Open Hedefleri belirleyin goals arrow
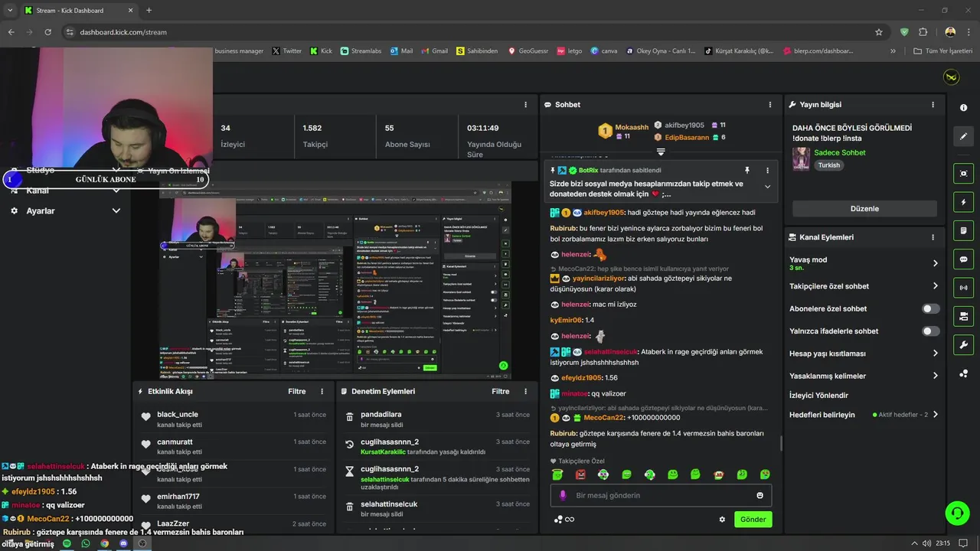980x551 pixels. [x=935, y=415]
